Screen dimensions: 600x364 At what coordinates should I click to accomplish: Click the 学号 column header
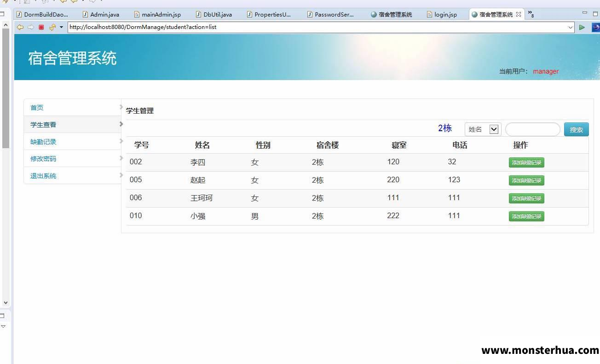[x=142, y=145]
